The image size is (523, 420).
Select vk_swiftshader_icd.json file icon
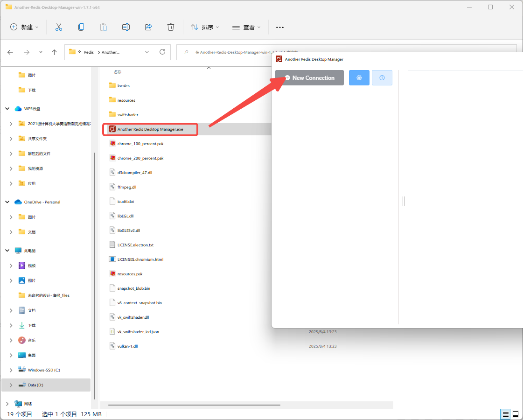(x=112, y=332)
